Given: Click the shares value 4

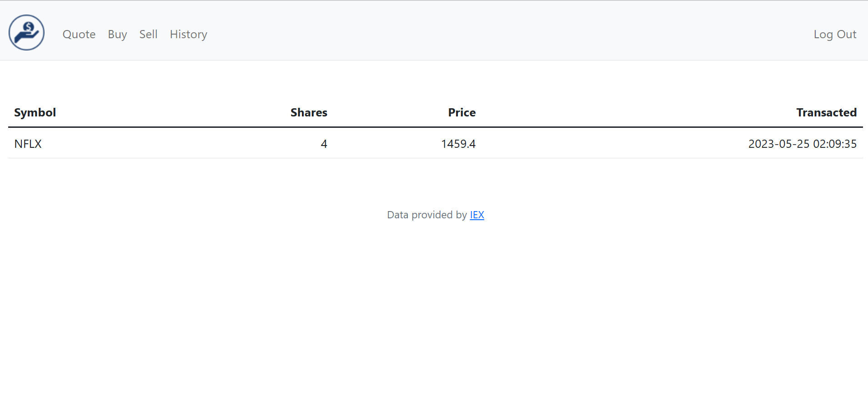Looking at the screenshot, I should coord(324,144).
